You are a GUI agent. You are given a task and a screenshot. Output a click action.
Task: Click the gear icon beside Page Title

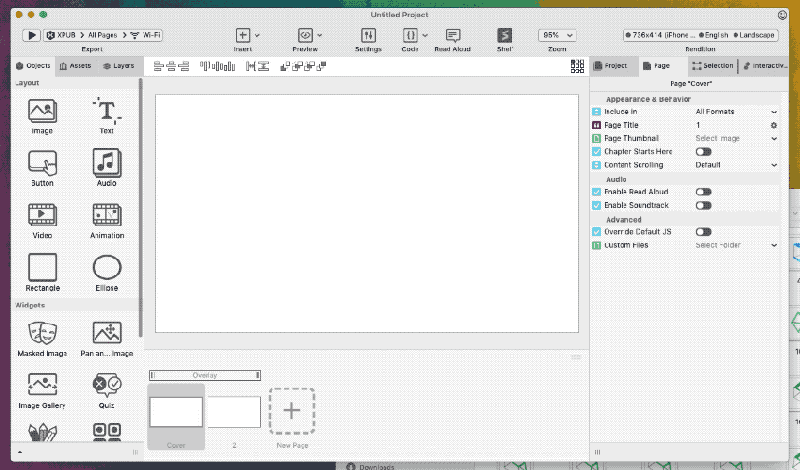click(773, 125)
